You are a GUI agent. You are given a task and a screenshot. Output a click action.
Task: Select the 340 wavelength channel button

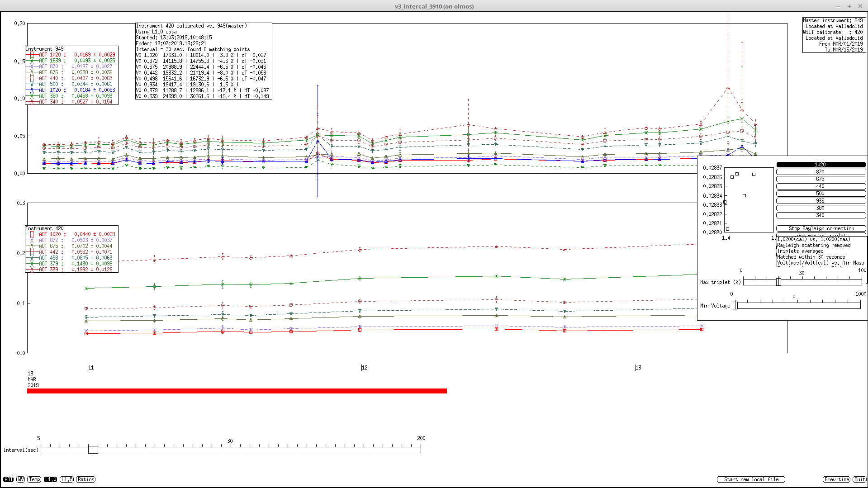821,215
